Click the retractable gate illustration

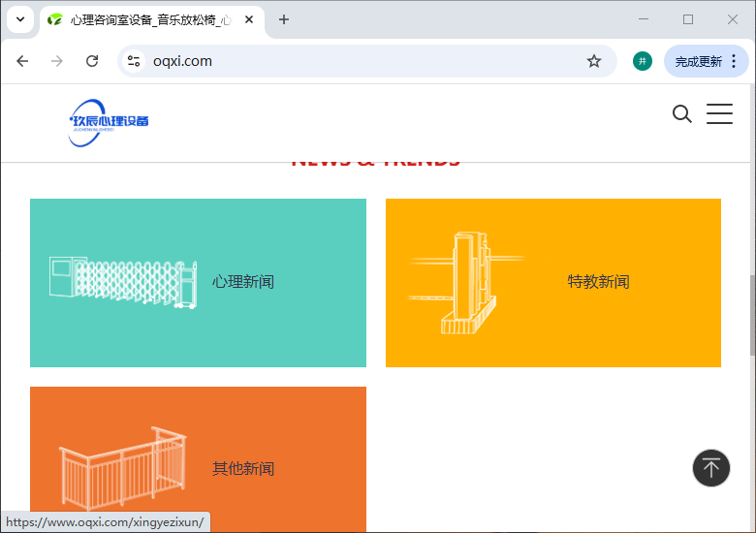pos(123,282)
